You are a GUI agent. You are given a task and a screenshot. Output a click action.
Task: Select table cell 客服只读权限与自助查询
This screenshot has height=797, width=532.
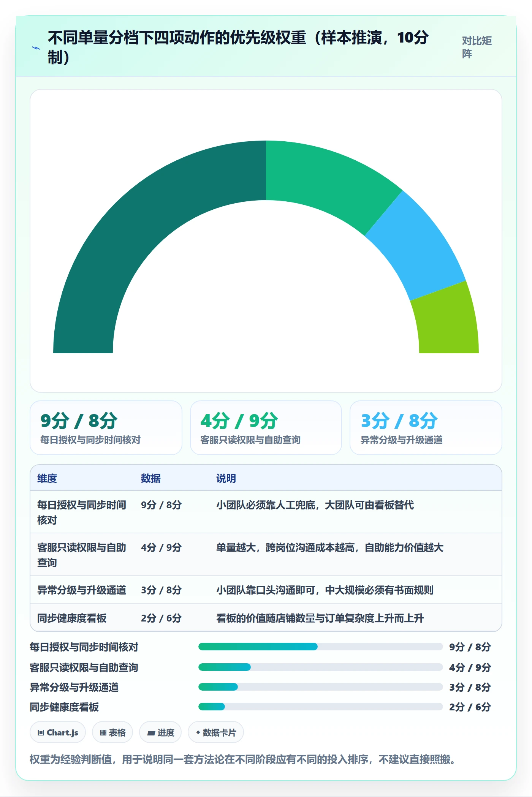click(82, 555)
